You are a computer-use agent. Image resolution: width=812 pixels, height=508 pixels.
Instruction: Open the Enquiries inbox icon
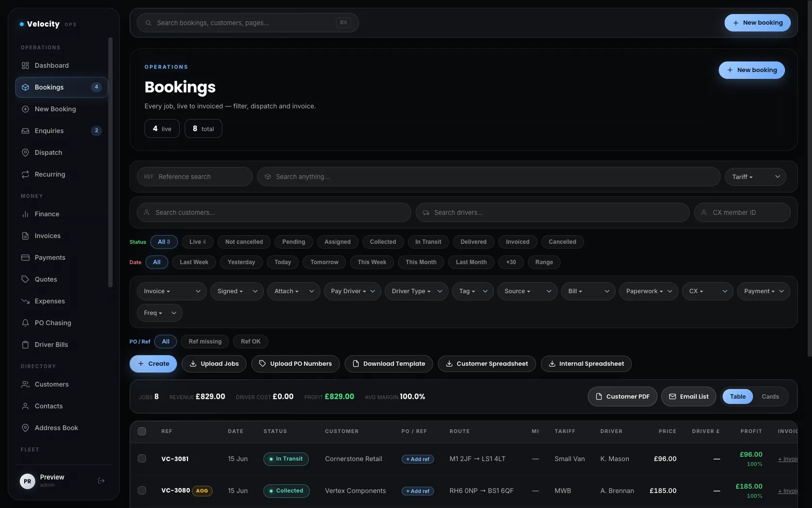point(25,131)
